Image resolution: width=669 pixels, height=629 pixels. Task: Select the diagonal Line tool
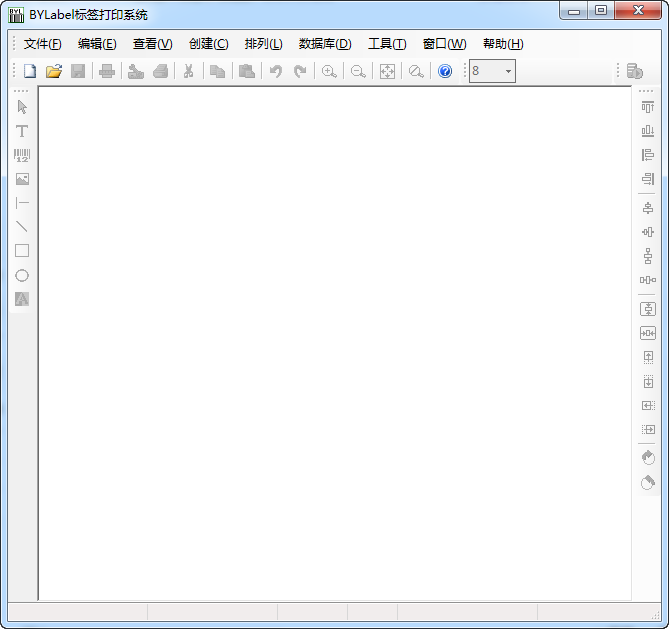(x=22, y=227)
